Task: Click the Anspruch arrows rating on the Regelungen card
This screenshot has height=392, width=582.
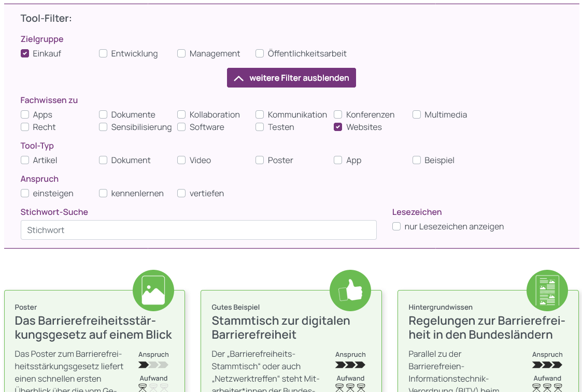Action: point(547,365)
